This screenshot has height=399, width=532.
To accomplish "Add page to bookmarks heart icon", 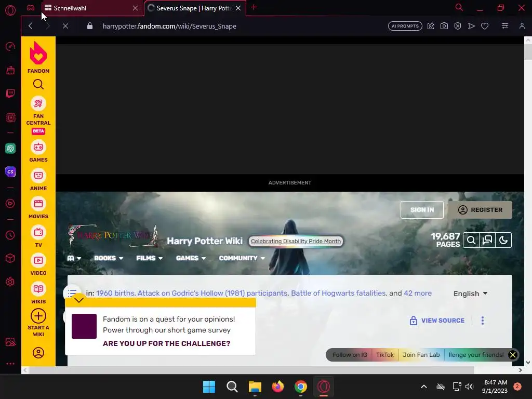I will click(x=485, y=26).
